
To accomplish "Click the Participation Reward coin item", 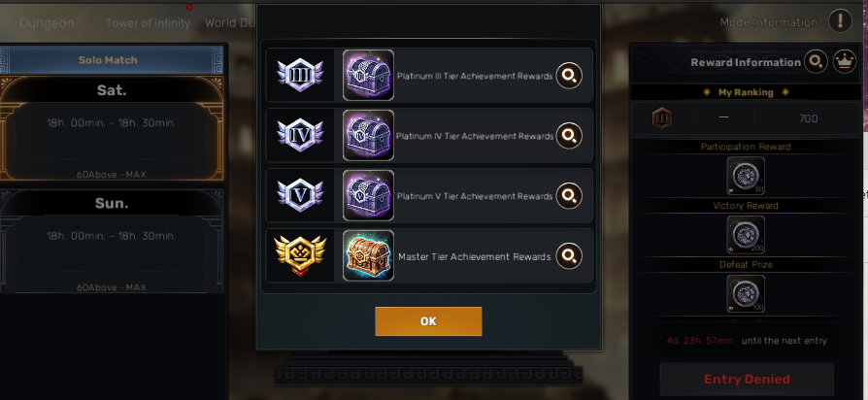I will pyautogui.click(x=746, y=176).
